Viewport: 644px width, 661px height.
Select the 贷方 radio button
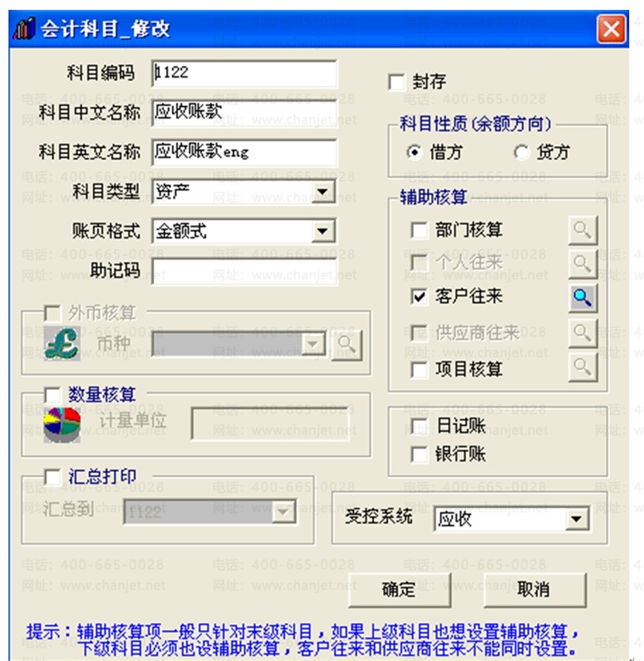(x=521, y=152)
